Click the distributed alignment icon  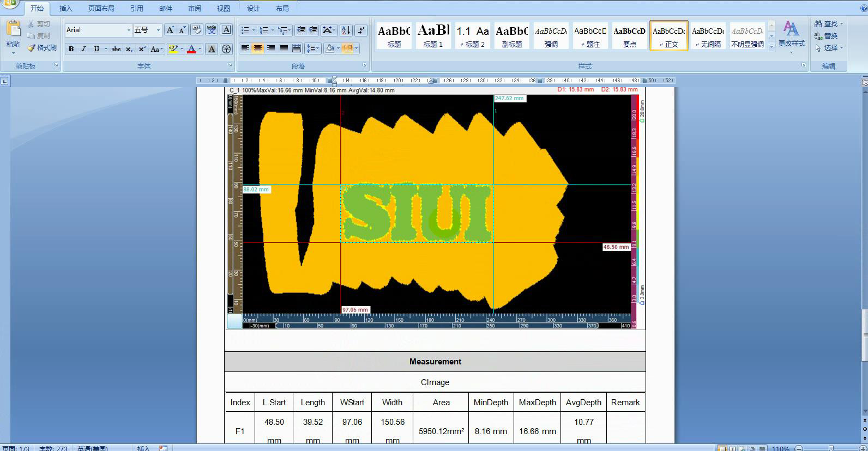[x=297, y=48]
